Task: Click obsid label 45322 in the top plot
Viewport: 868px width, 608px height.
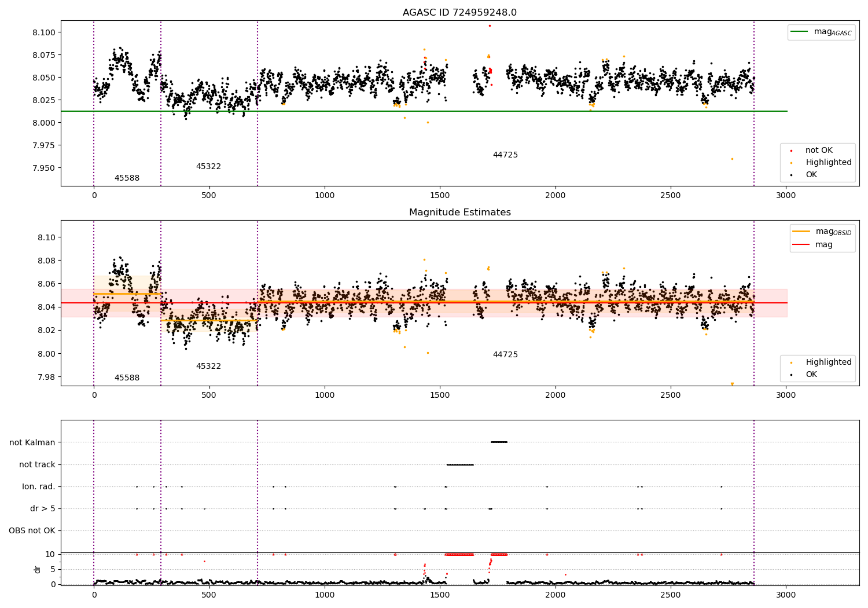Action: click(x=208, y=167)
